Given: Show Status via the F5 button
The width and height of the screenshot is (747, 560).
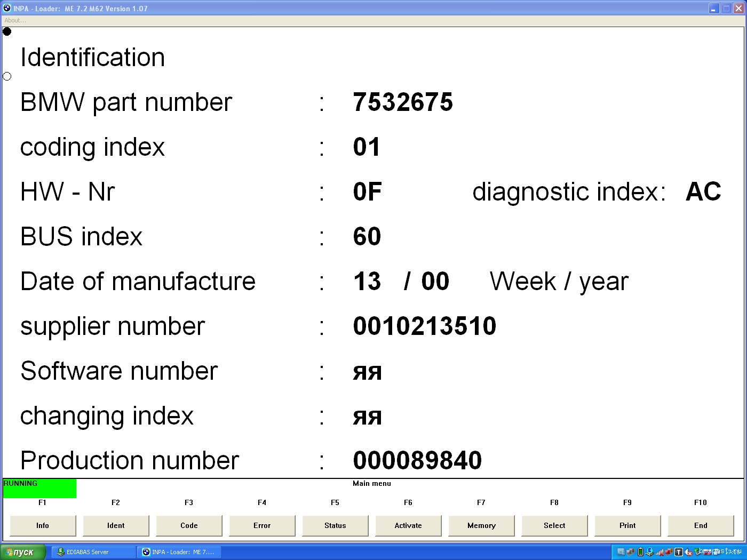Looking at the screenshot, I should (x=335, y=525).
